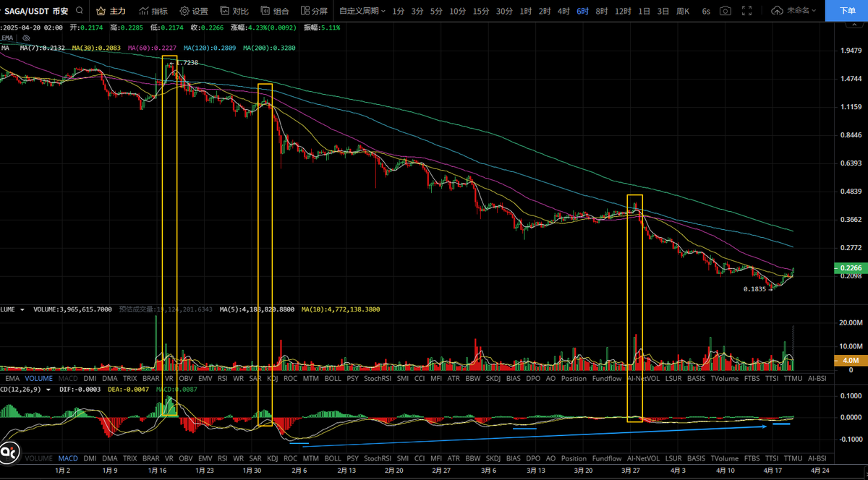
Task: Select EMA in the volume pane indicator row
Action: point(12,378)
